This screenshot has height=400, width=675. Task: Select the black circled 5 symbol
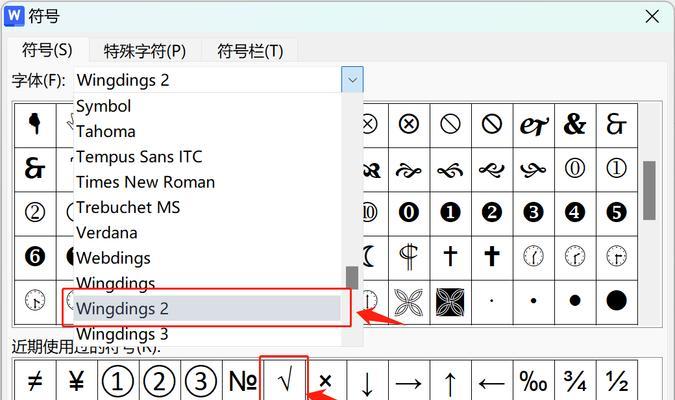pyautogui.click(x=616, y=213)
